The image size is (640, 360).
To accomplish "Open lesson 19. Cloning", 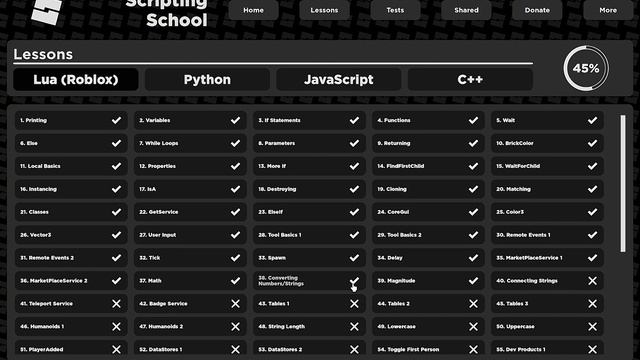I will tap(428, 189).
